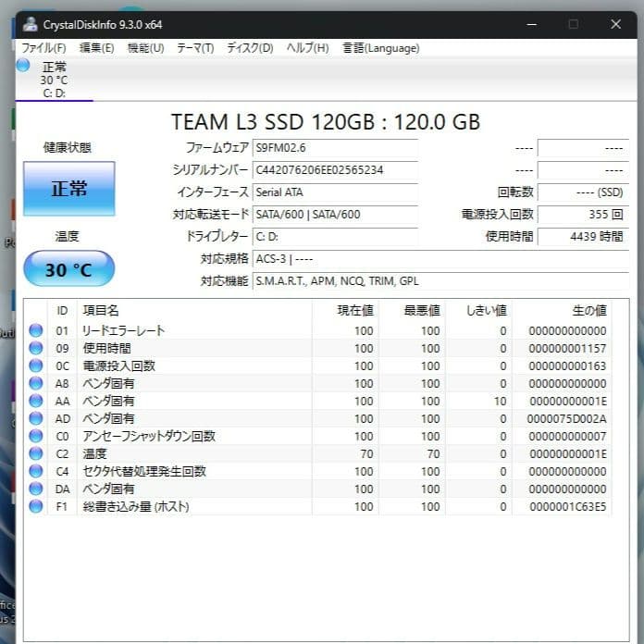
Task: Click the 生の値 column header
Action: pyautogui.click(x=562, y=311)
